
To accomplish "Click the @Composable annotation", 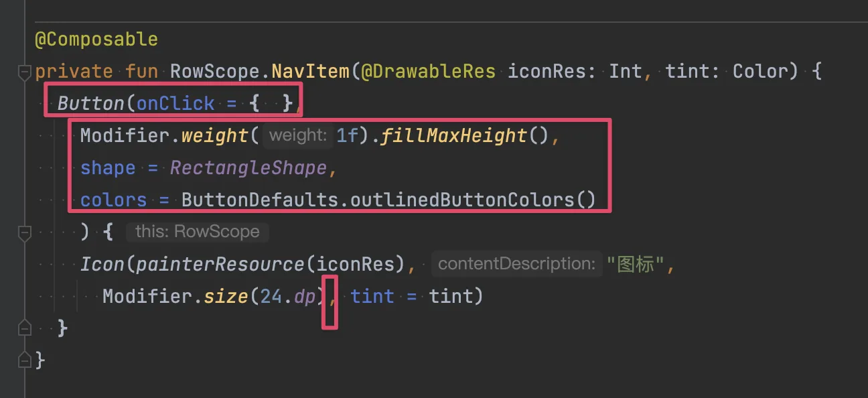I will pyautogui.click(x=96, y=39).
